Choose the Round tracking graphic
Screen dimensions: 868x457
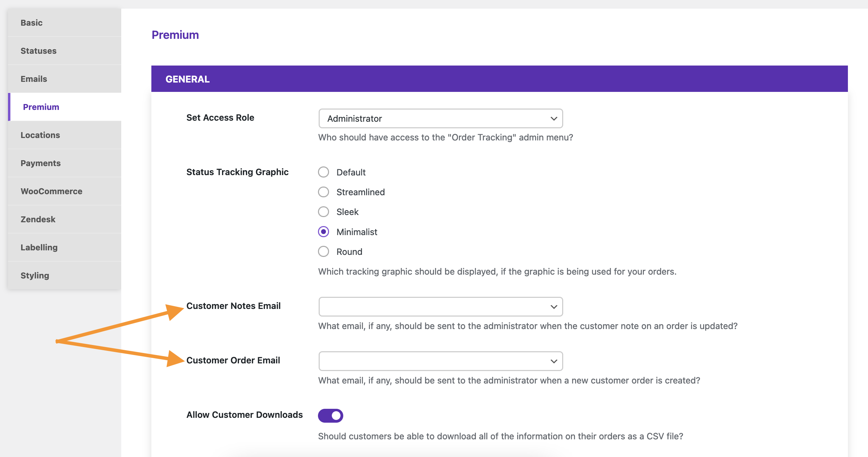tap(324, 251)
